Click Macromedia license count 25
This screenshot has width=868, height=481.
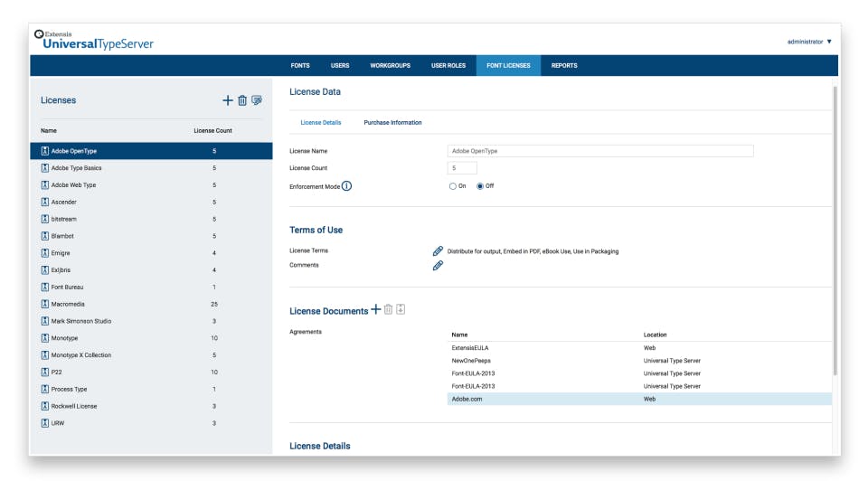pyautogui.click(x=214, y=304)
